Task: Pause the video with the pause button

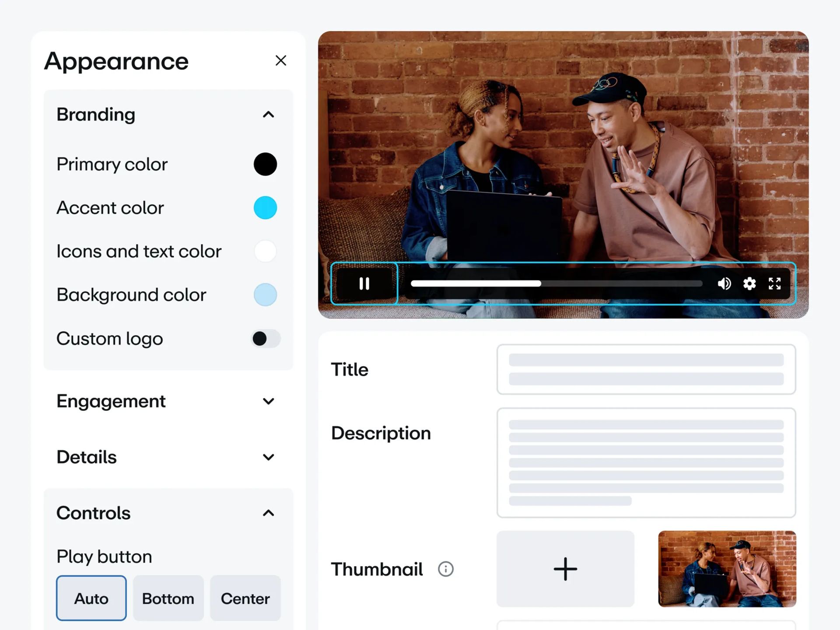Action: click(364, 283)
